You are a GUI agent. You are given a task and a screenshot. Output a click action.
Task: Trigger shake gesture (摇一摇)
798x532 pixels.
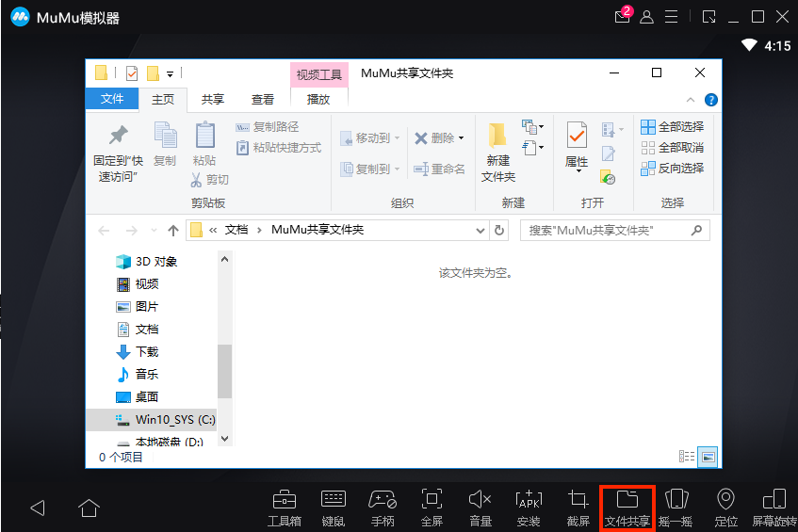point(676,508)
